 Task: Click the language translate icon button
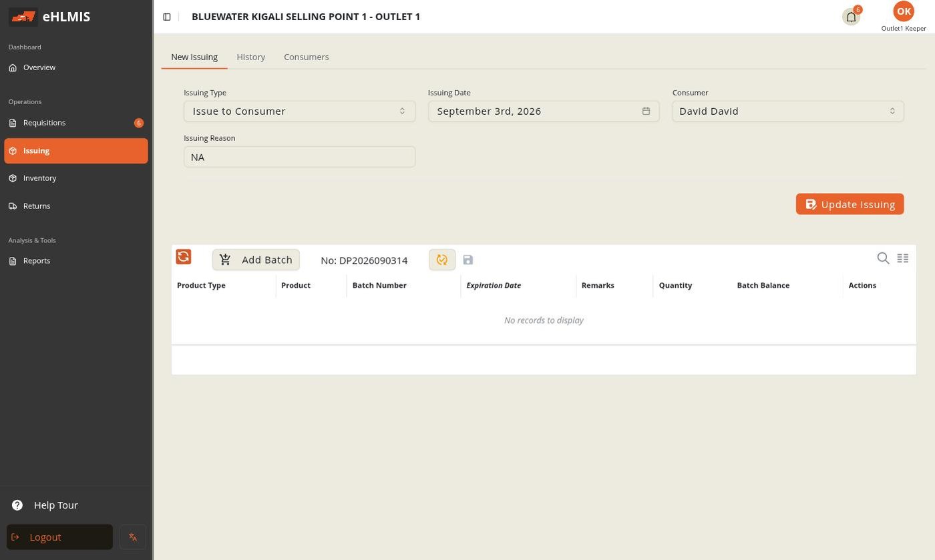pos(133,537)
